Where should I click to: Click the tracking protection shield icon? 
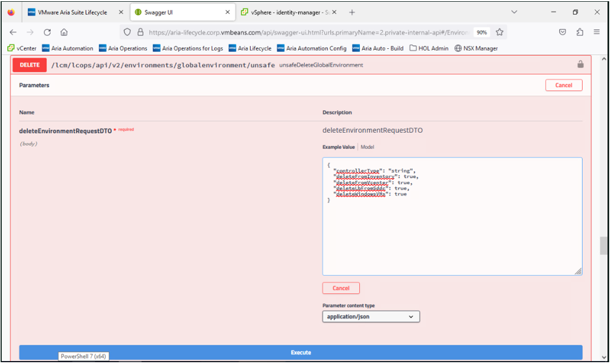pos(127,32)
